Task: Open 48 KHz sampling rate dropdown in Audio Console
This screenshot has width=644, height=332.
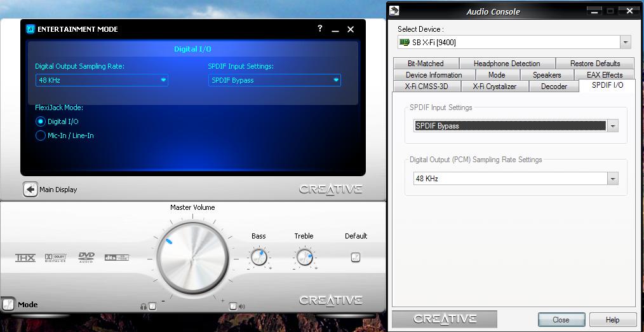Action: tap(613, 179)
